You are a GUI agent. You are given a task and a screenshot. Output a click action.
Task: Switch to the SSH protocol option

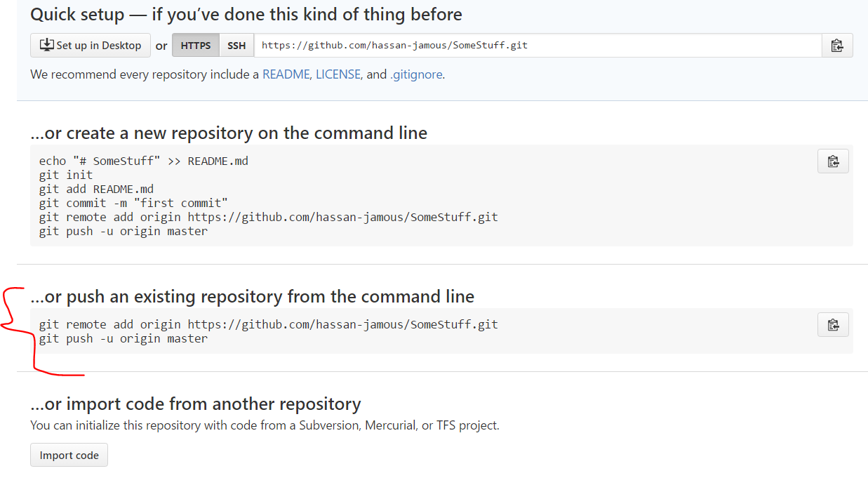(x=236, y=44)
